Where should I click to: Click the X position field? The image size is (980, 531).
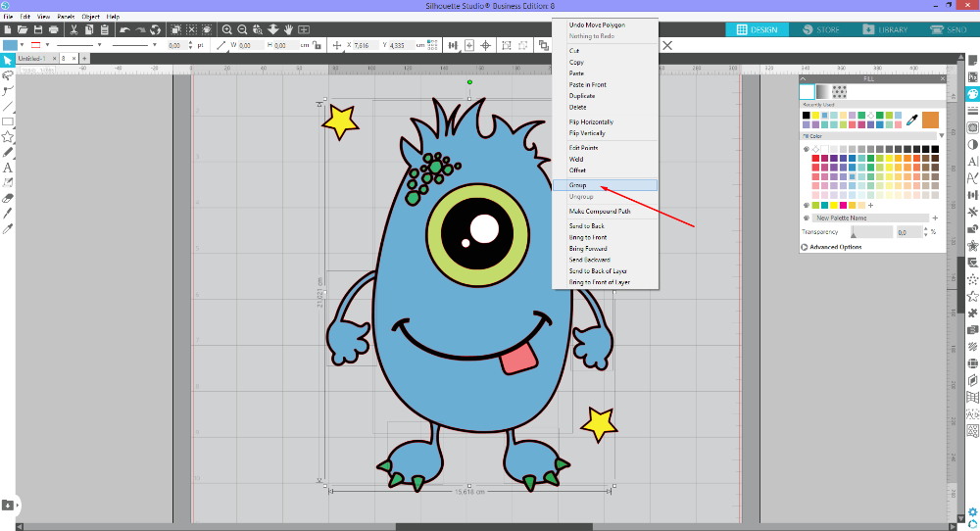pos(364,45)
